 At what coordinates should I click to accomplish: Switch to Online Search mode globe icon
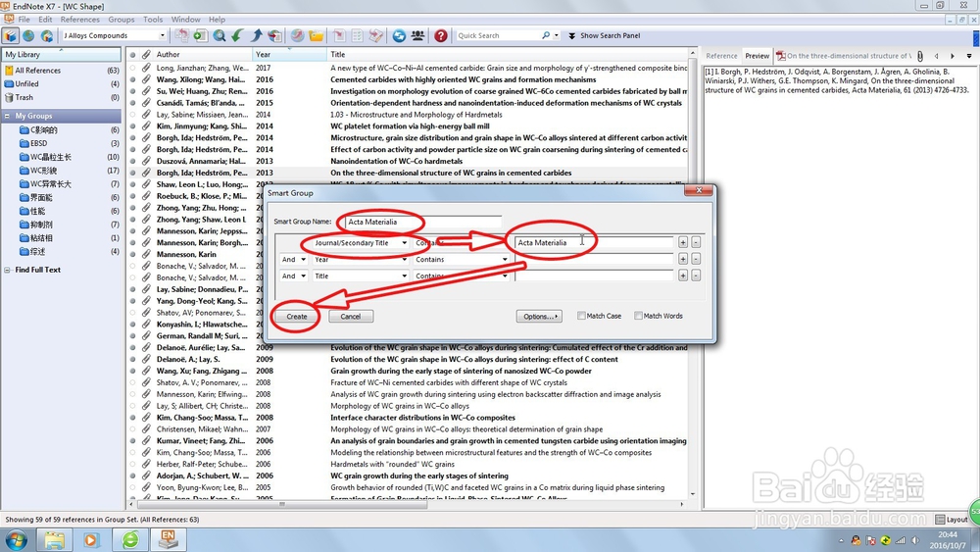(x=28, y=35)
